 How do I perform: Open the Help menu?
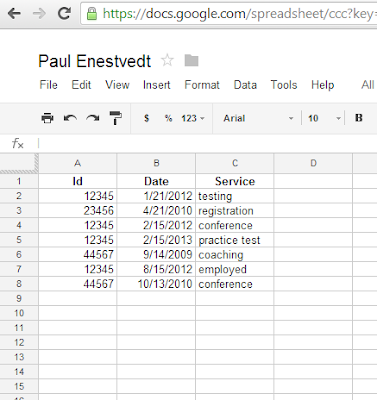(322, 85)
